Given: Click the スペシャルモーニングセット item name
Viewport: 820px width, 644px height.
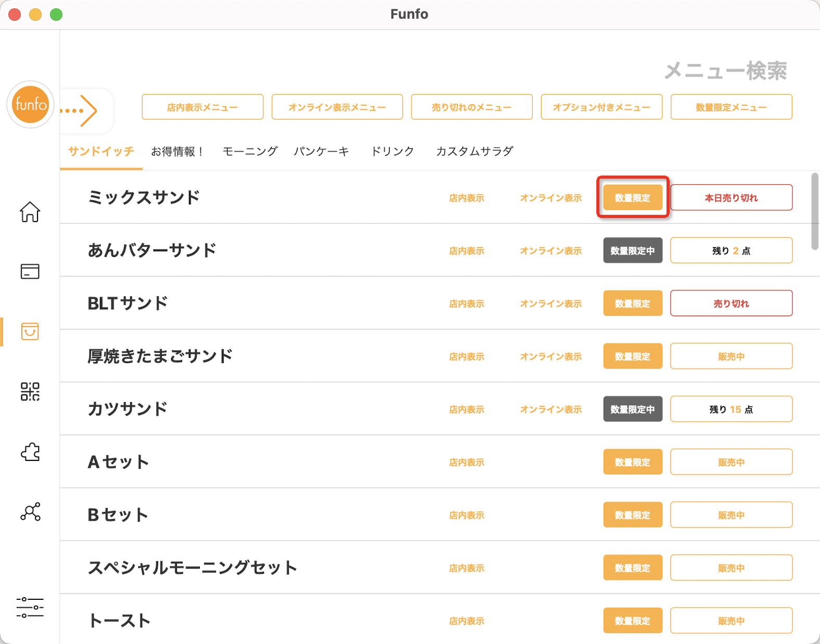Looking at the screenshot, I should (193, 568).
